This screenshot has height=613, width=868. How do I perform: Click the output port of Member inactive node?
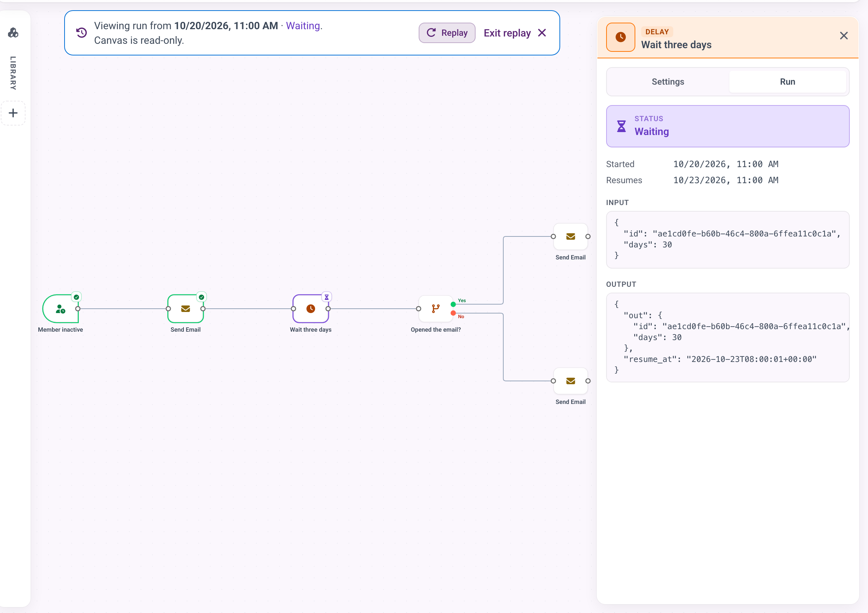pyautogui.click(x=78, y=309)
